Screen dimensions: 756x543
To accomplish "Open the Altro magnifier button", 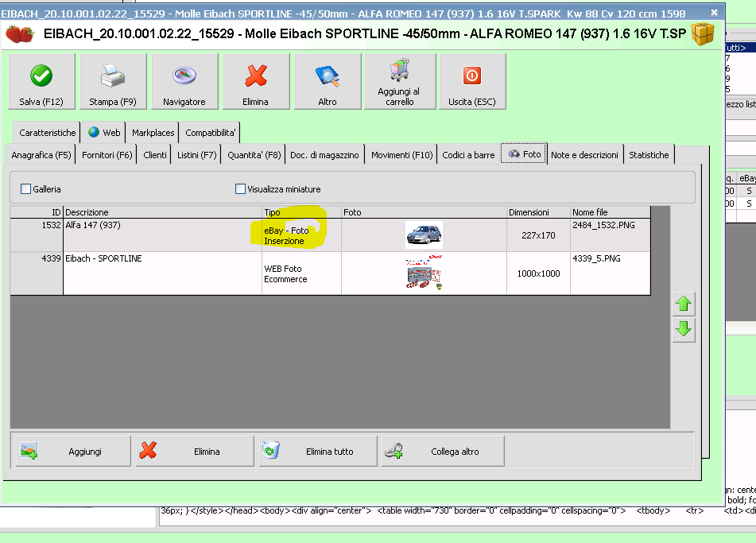I will 328,82.
